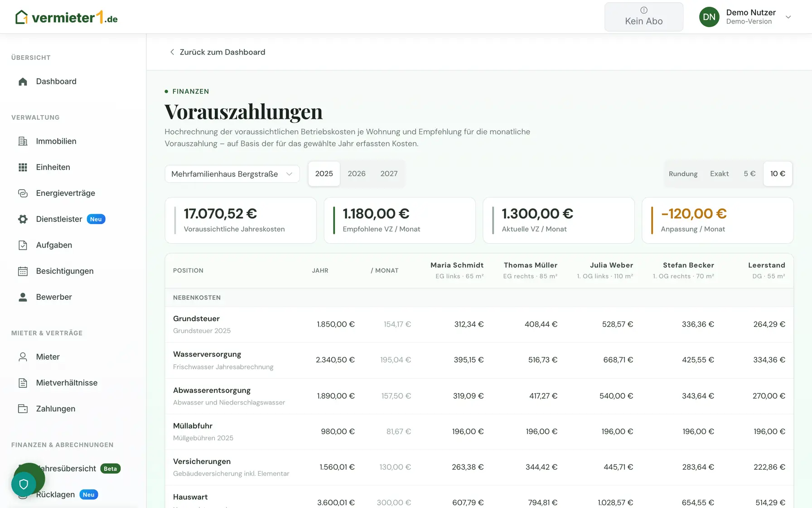Expand the Demo Nutzer account menu
This screenshot has width=812, height=508.
click(x=788, y=17)
